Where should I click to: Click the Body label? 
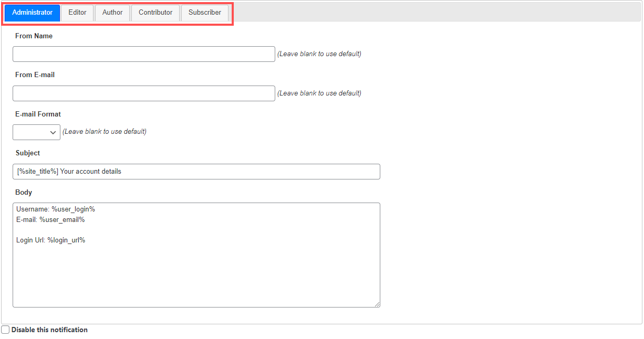(x=24, y=193)
